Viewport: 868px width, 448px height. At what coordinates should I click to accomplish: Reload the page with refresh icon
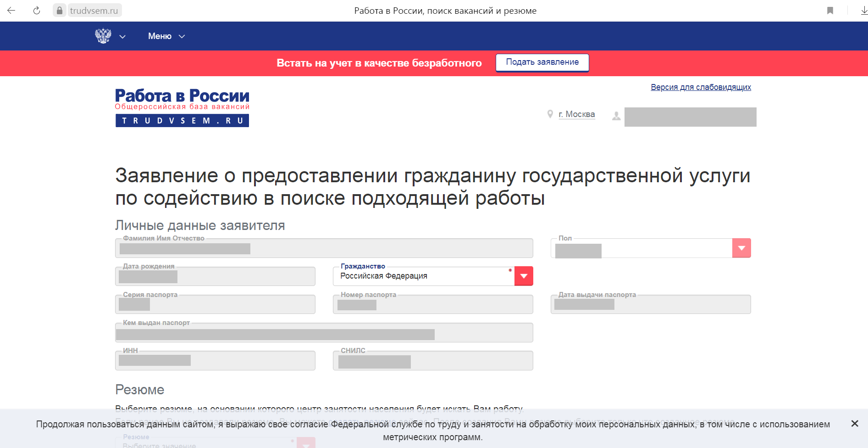point(37,11)
